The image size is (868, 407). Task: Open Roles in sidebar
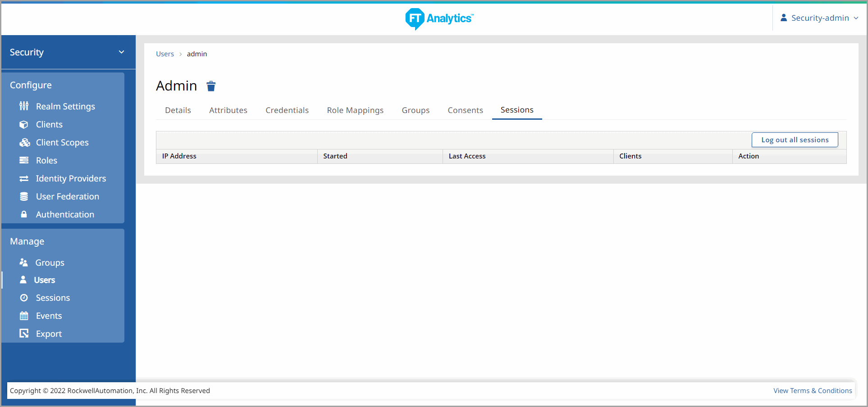click(46, 160)
